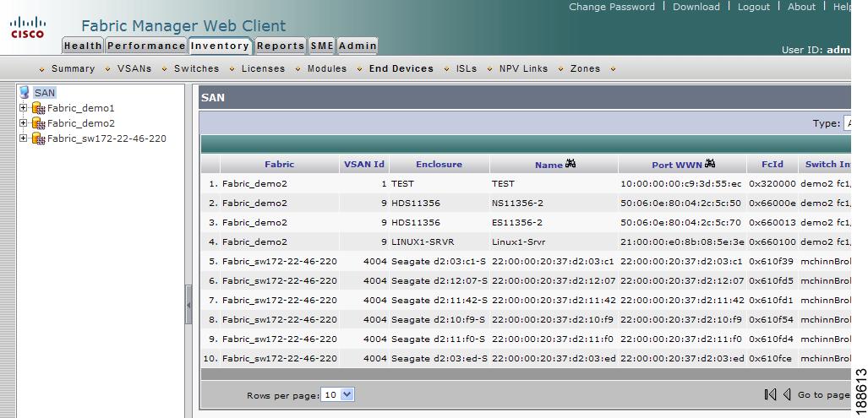Select Fabric_sw172-22-46-220 in the tree

click(x=106, y=138)
